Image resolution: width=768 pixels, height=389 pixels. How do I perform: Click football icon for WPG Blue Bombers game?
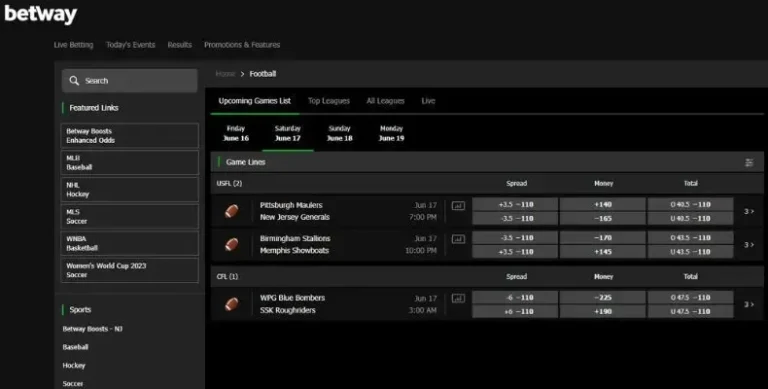(x=232, y=304)
